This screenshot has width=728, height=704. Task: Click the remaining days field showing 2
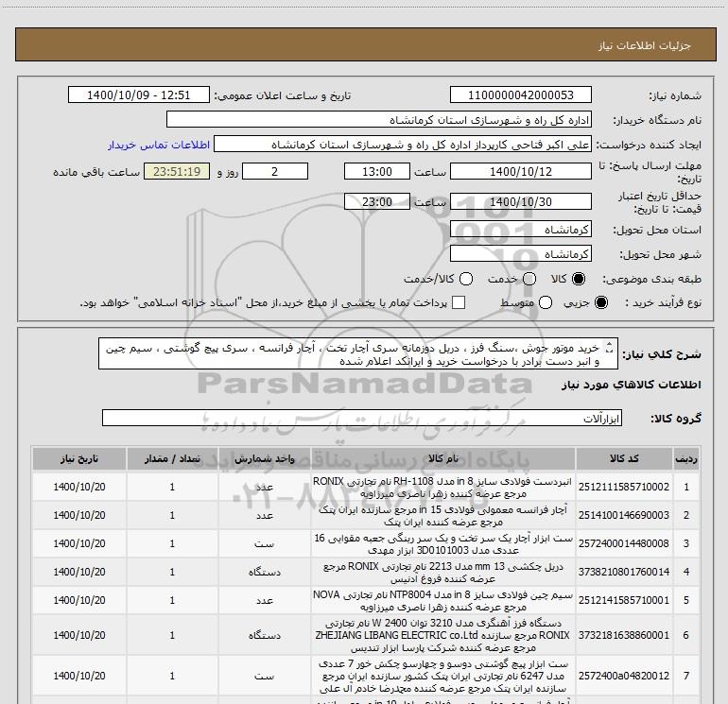click(275, 172)
